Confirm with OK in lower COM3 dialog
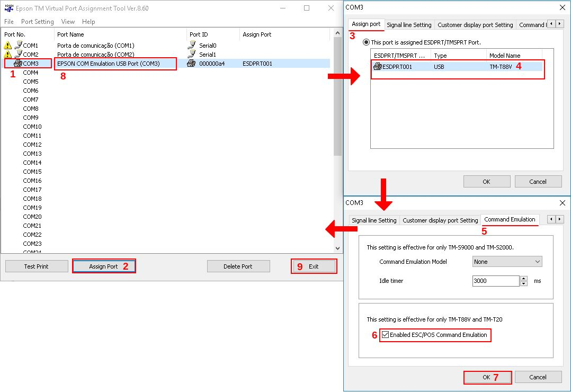 tap(487, 377)
